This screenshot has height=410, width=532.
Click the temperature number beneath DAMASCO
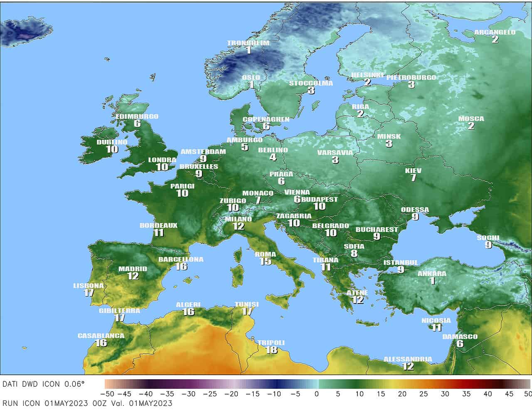pyautogui.click(x=459, y=343)
